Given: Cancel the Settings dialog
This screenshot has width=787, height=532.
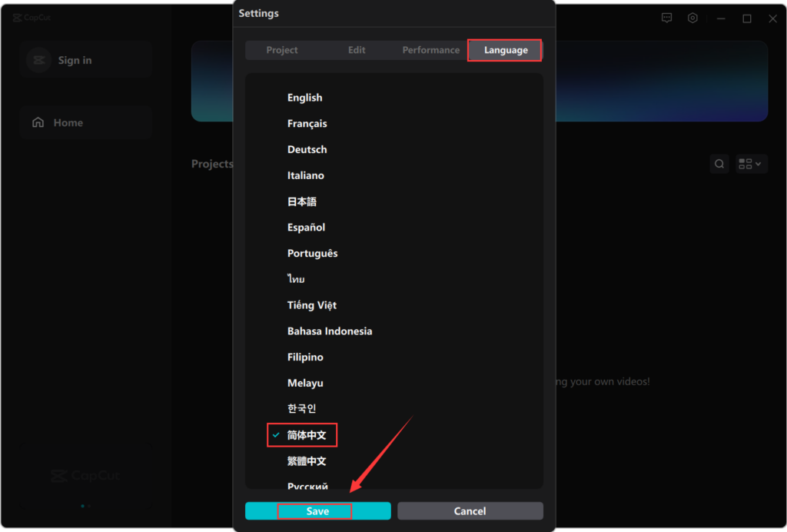Looking at the screenshot, I should [470, 511].
